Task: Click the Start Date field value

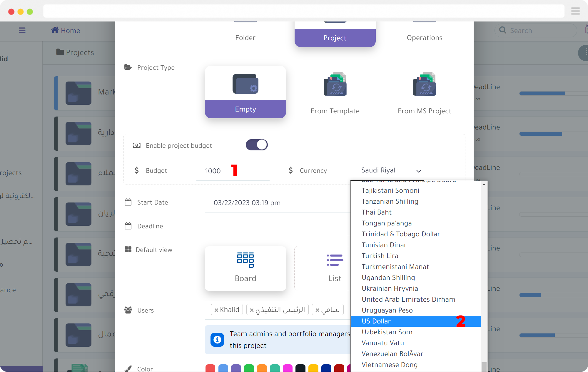Action: click(x=247, y=203)
